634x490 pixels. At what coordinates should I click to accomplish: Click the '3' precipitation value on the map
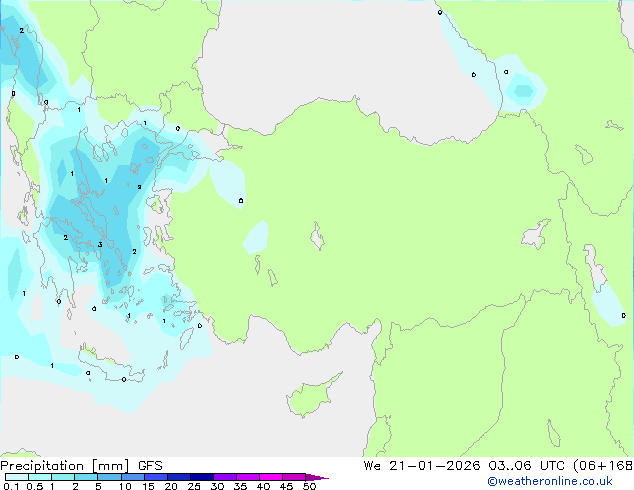[x=100, y=245]
